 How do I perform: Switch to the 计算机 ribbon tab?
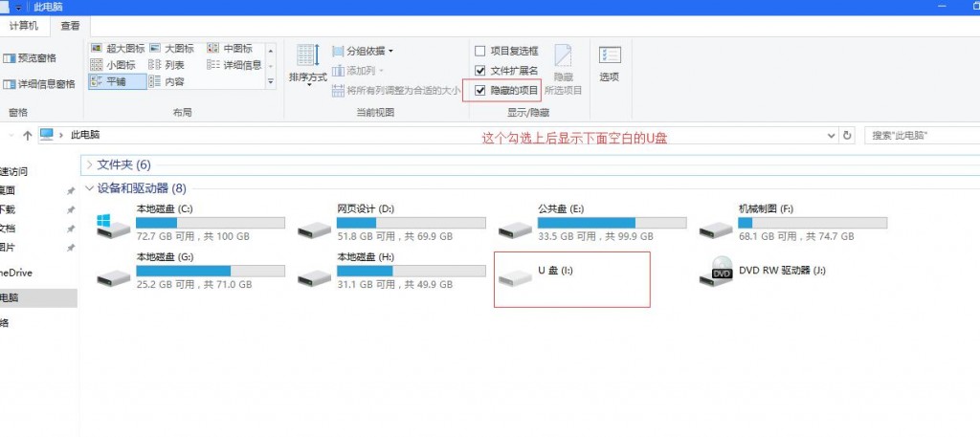[25, 26]
